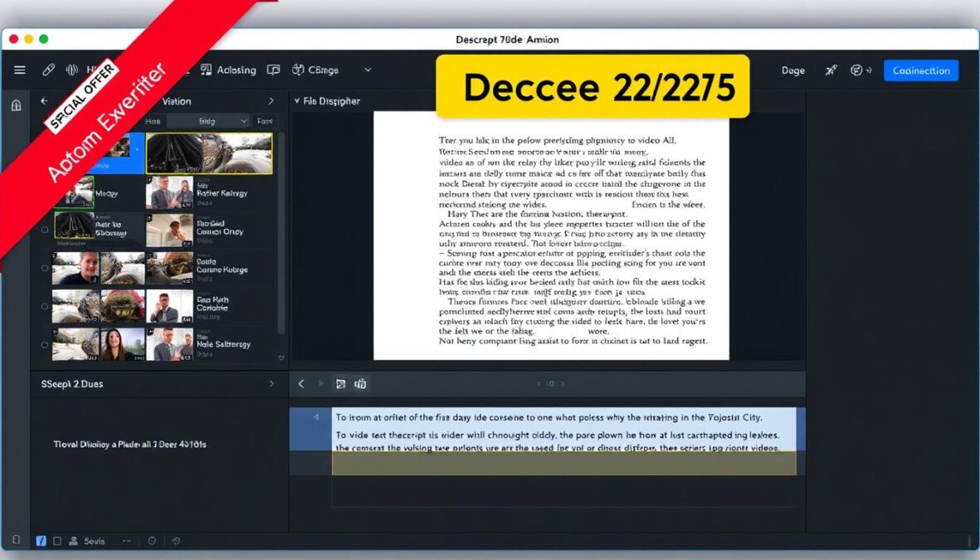Select the Nale Salbterogy clip thumbnail
980x560 pixels.
tap(170, 343)
